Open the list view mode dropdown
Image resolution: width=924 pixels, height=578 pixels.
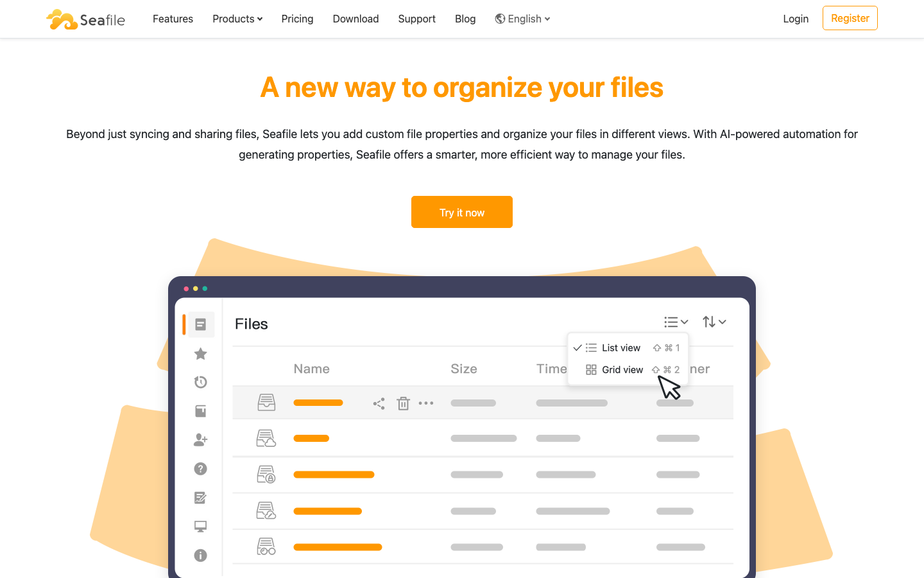coord(676,322)
